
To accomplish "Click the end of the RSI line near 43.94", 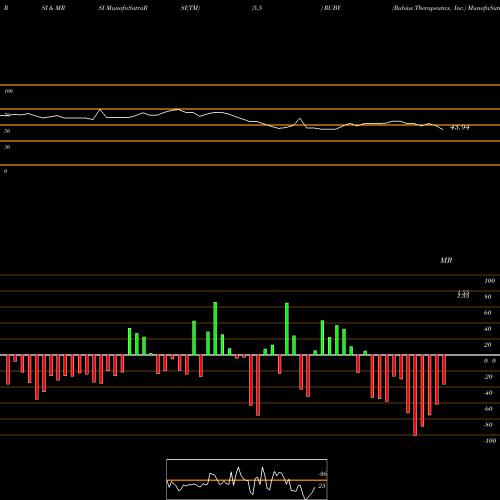I will pyautogui.click(x=443, y=129).
